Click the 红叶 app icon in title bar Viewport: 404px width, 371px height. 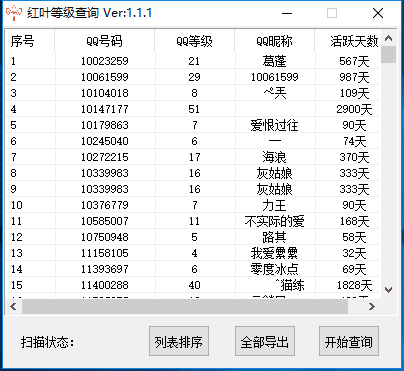click(14, 13)
